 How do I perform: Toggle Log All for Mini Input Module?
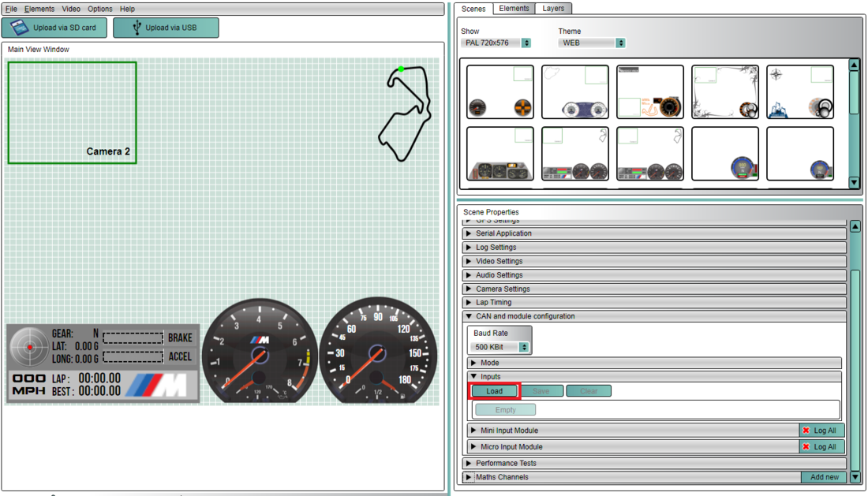click(x=821, y=431)
